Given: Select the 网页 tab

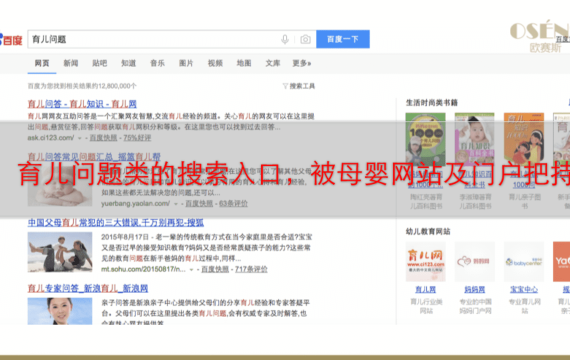Looking at the screenshot, I should [x=42, y=63].
